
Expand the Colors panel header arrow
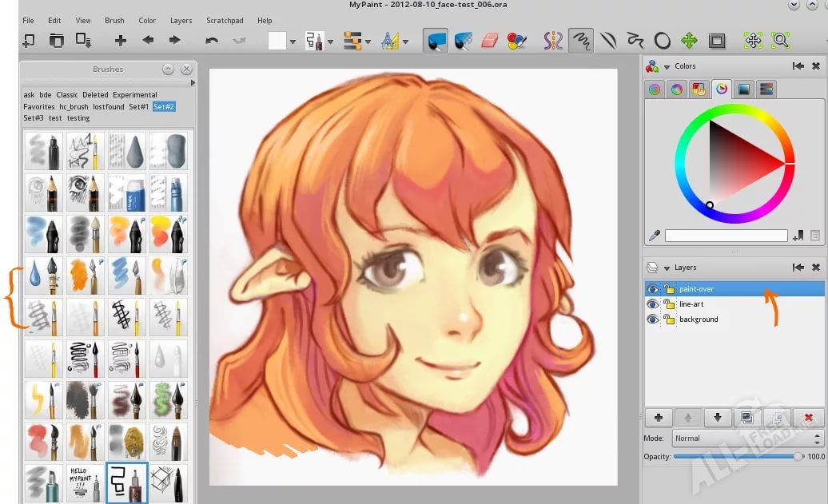coord(667,67)
